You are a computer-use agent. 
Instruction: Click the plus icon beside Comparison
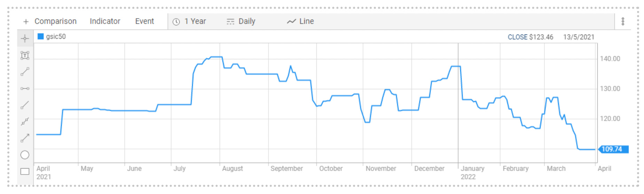[26, 22]
